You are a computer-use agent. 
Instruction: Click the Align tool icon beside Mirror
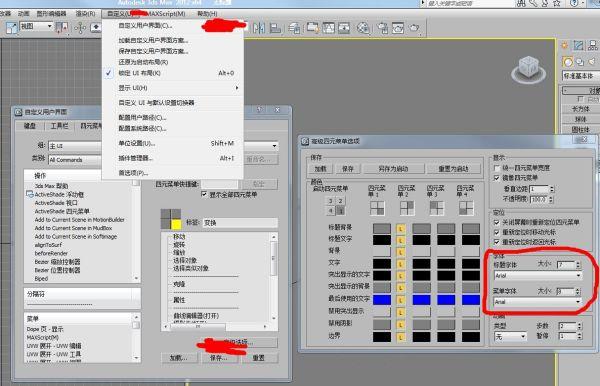coord(275,28)
